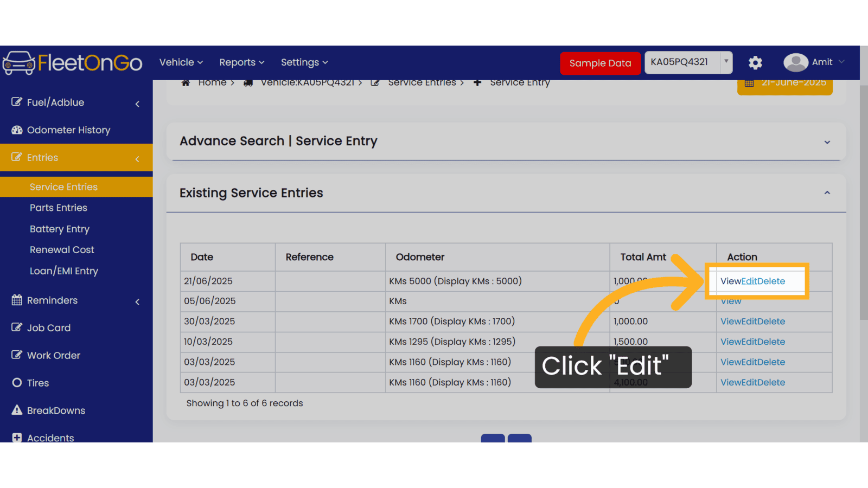Click View for 05/06/2025 entry
The height and width of the screenshot is (488, 868).
731,301
